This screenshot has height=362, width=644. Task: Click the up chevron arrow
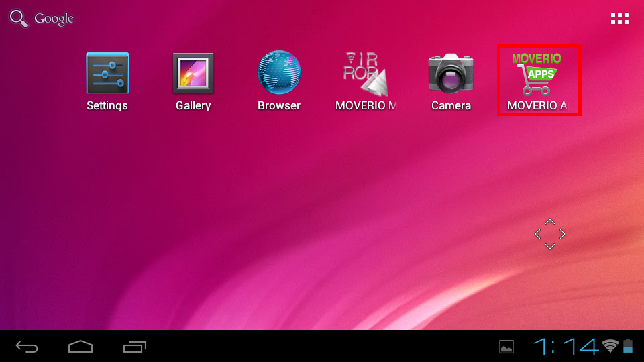point(550,221)
